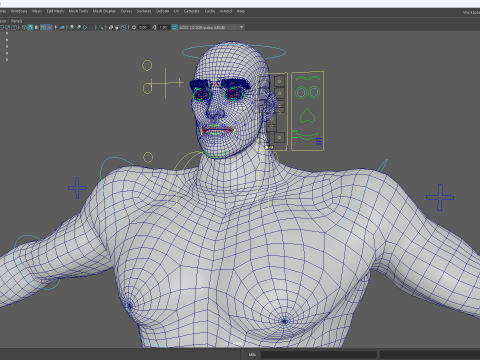Click the exposure reset icon
The width and height of the screenshot is (480, 360).
[134, 27]
